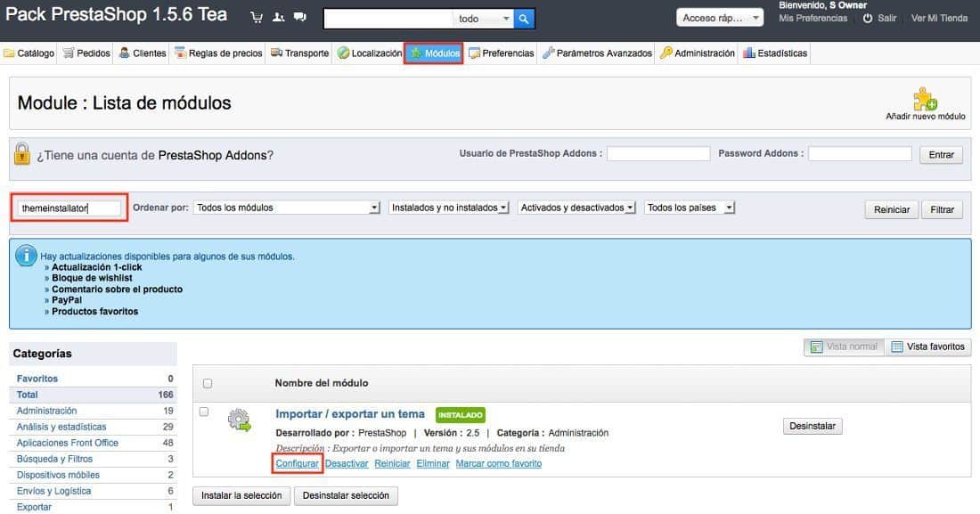Click the Entrar button for Addons login

942,154
